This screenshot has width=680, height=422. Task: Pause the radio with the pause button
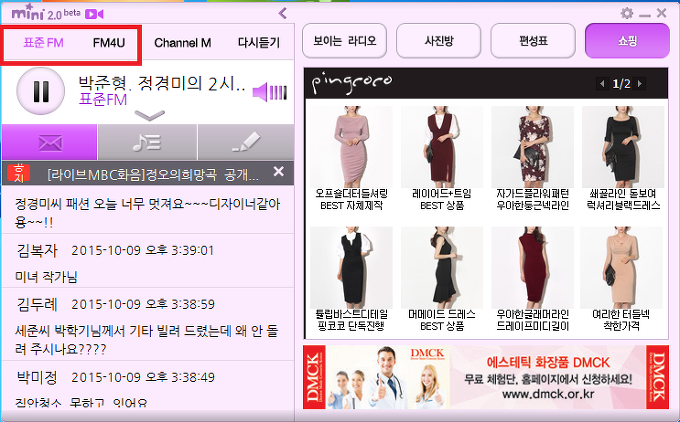pos(40,91)
